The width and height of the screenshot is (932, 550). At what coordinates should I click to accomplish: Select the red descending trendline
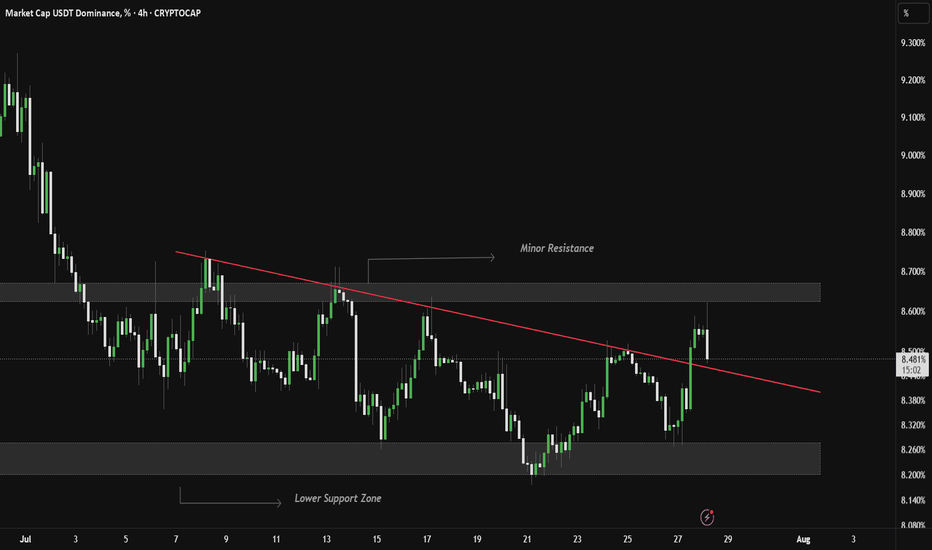tap(498, 322)
